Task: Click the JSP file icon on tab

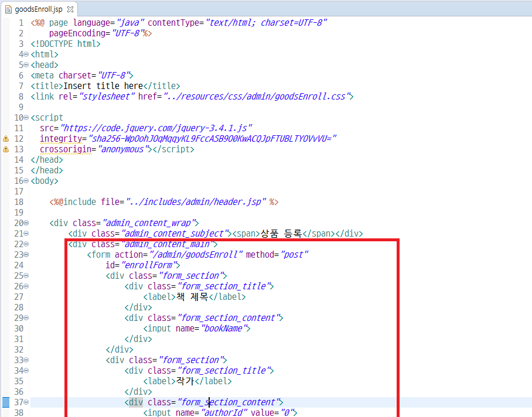Action: coord(8,9)
